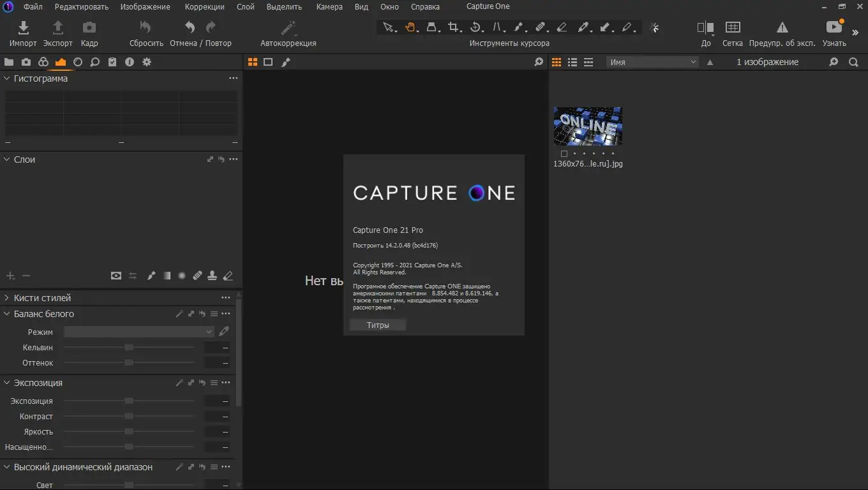Viewport: 868px width, 490px height.
Task: Click the Экспорт (Export) toolbar icon
Action: point(57,27)
